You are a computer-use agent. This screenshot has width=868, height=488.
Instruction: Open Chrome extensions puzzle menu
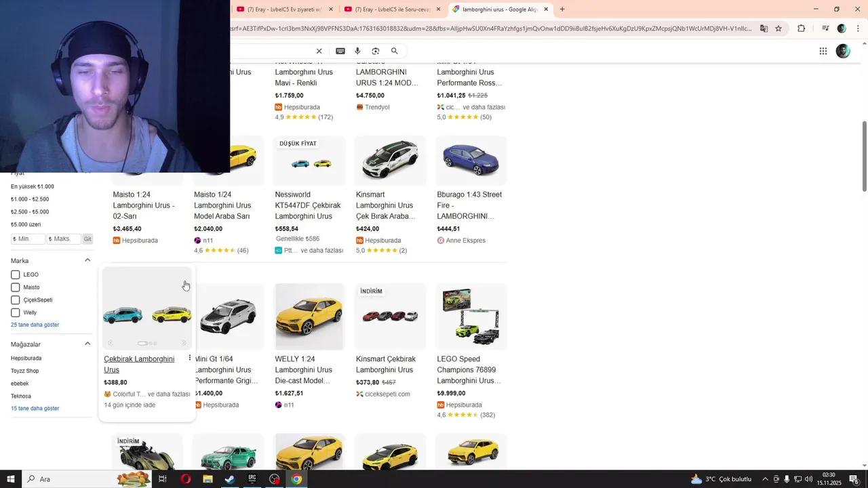(802, 28)
